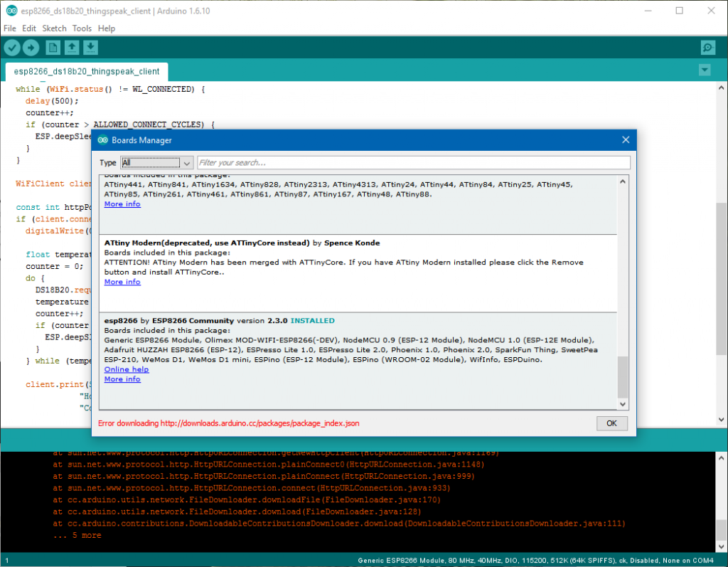Open the Tools menu

[82, 28]
